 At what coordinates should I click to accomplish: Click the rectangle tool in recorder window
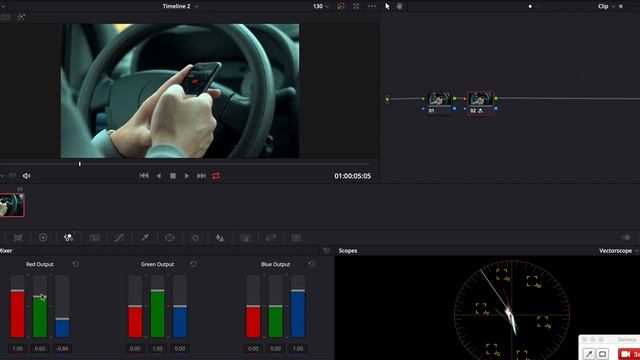tap(602, 353)
